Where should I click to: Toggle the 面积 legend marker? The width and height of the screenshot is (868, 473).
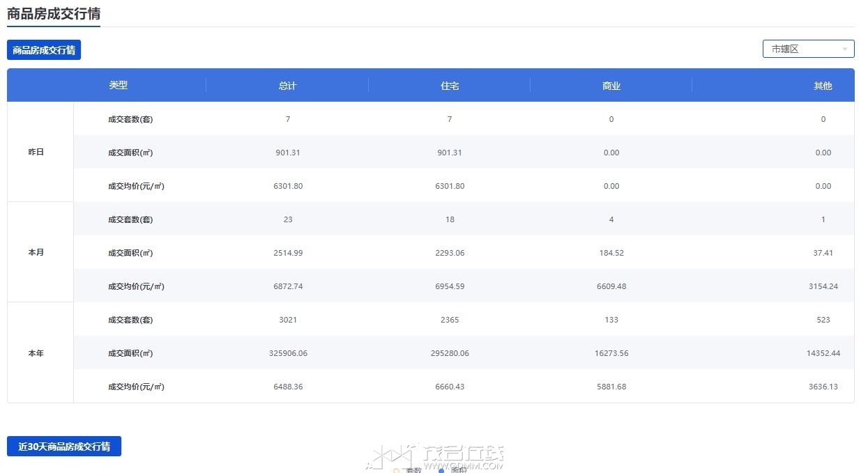tap(442, 471)
